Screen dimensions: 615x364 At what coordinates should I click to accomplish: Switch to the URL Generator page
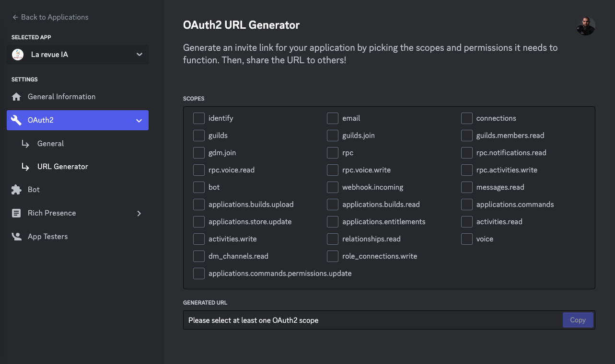pyautogui.click(x=63, y=166)
